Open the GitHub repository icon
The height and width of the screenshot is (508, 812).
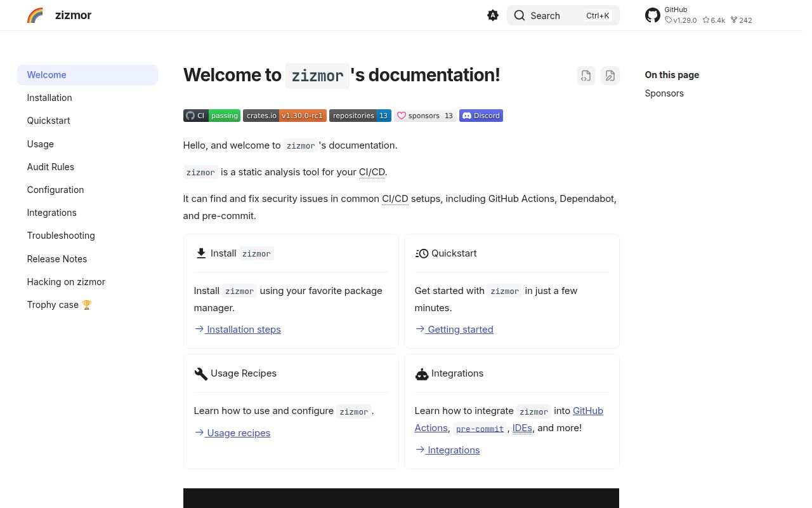(653, 15)
